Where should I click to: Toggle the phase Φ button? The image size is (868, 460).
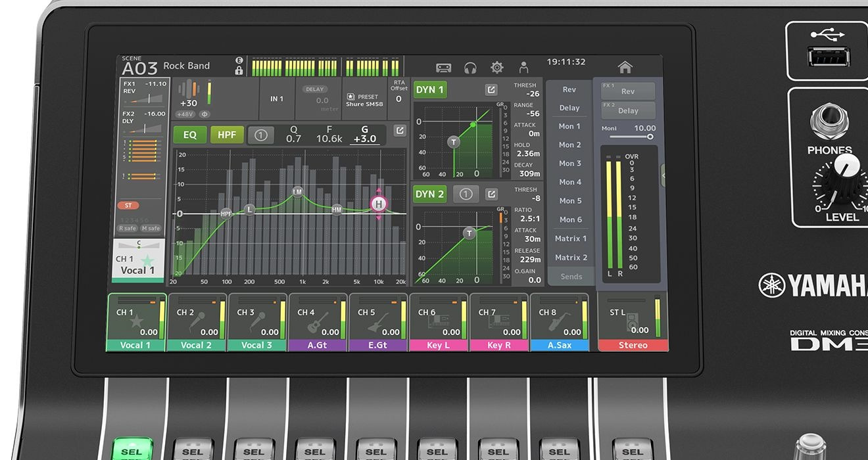204,114
